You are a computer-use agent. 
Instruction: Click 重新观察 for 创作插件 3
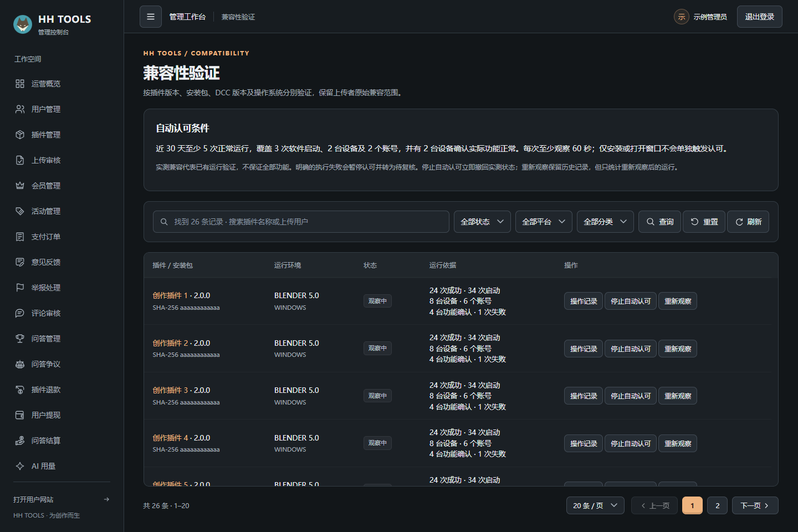click(678, 396)
